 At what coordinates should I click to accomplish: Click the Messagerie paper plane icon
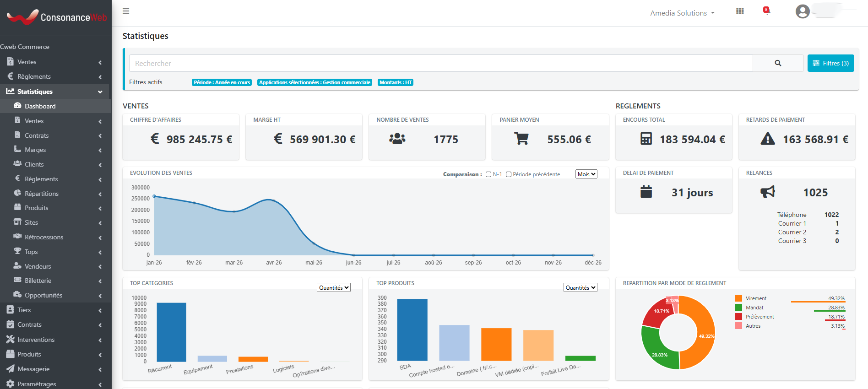[10, 368]
